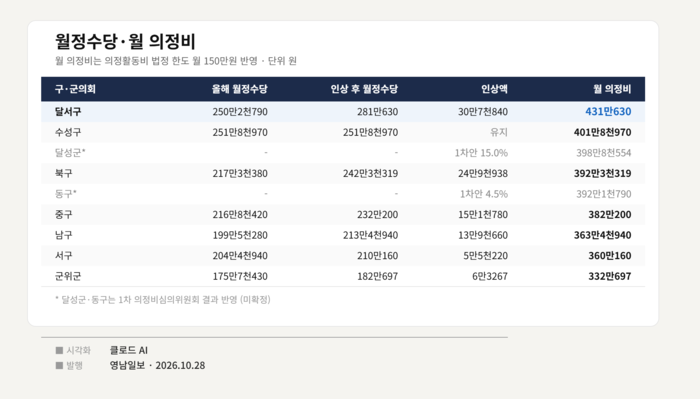The image size is (700, 399).
Task: Select the 서구 row label
Action: [x=63, y=255]
